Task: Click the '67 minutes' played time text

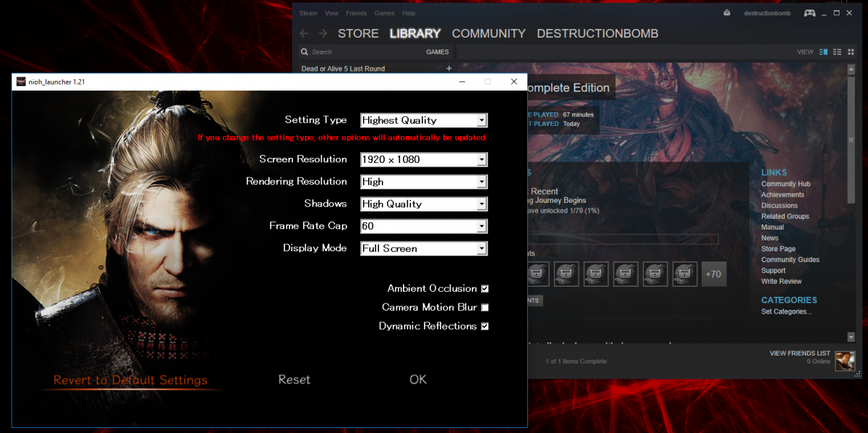Action: [578, 114]
